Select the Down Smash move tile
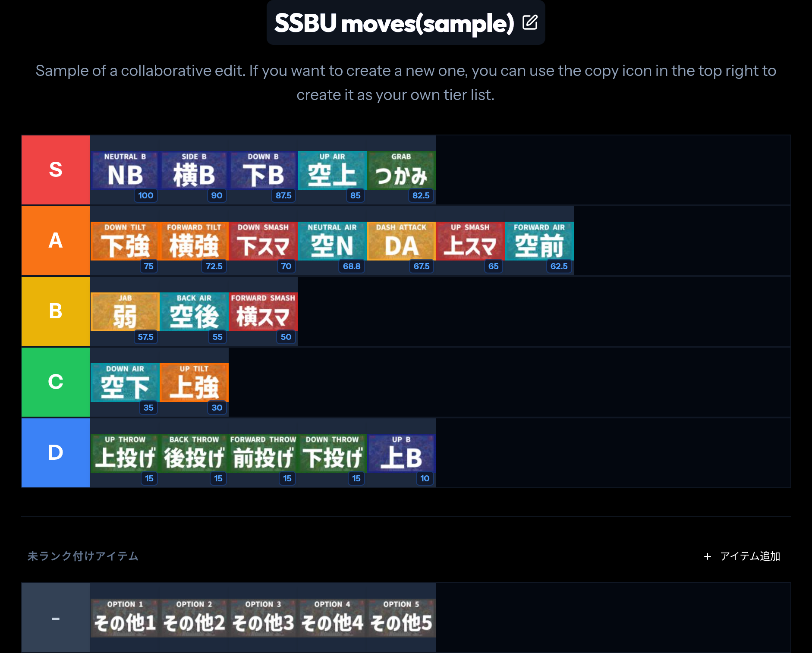The height and width of the screenshot is (653, 812). click(x=263, y=241)
